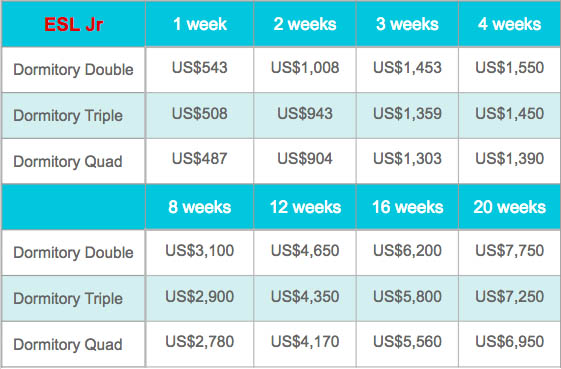
Task: Click the US$543 price cell
Action: click(x=200, y=69)
